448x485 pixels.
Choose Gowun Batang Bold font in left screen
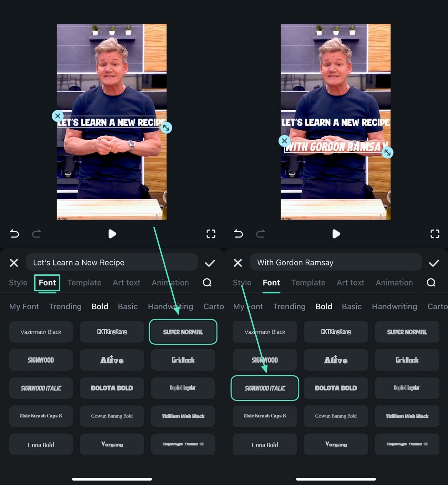pyautogui.click(x=112, y=416)
